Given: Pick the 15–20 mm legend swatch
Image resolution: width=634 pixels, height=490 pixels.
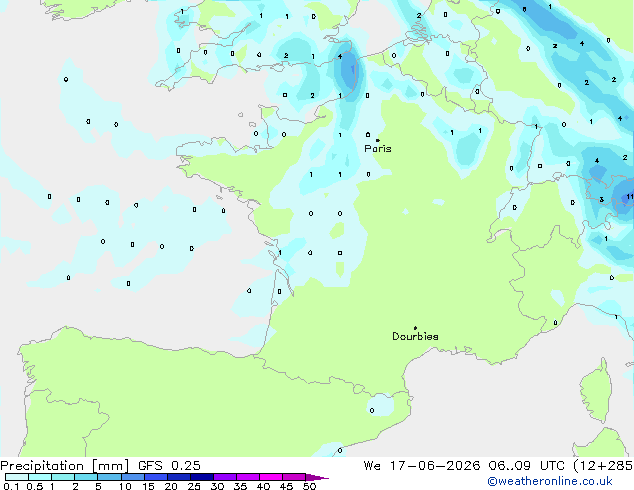Looking at the screenshot, I should click(155, 477).
